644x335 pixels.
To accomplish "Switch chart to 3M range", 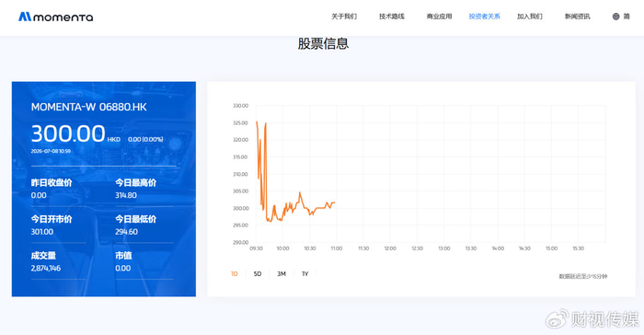I will click(x=282, y=273).
